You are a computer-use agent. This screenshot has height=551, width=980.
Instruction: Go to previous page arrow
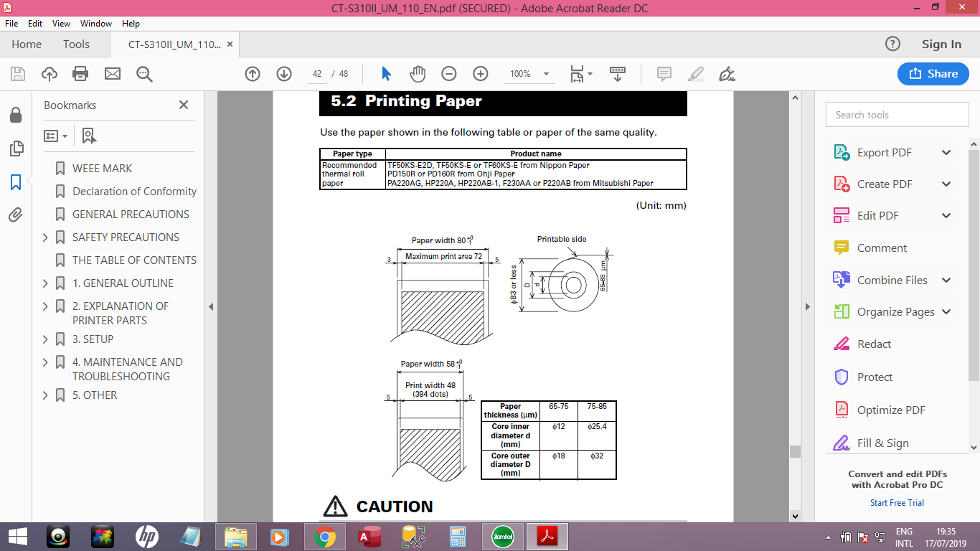point(253,74)
